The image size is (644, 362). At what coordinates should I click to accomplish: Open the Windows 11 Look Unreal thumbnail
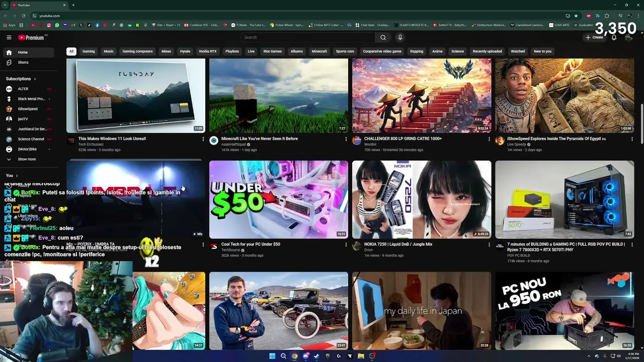pos(136,96)
